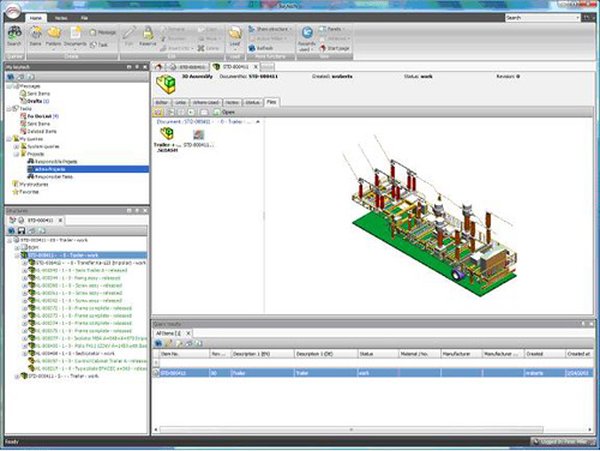Click the query results horizontal scrollbar
The width and height of the screenshot is (600, 451).
[351, 430]
